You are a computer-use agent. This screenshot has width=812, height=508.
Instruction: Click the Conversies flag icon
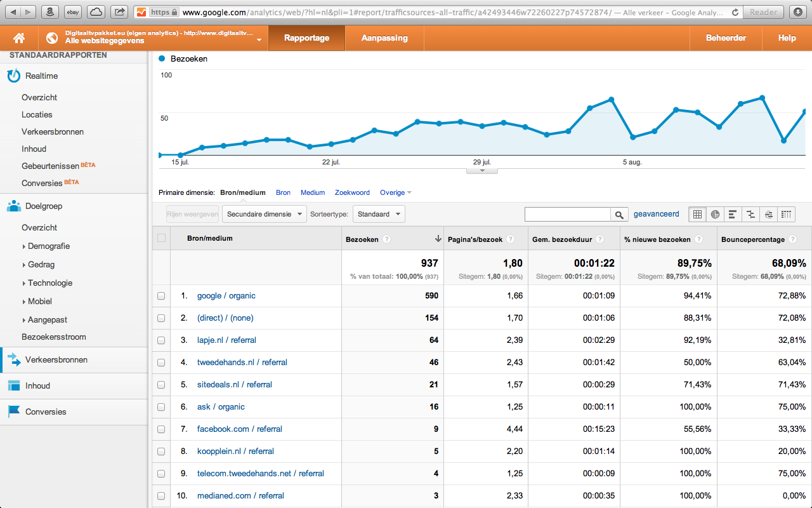point(13,411)
